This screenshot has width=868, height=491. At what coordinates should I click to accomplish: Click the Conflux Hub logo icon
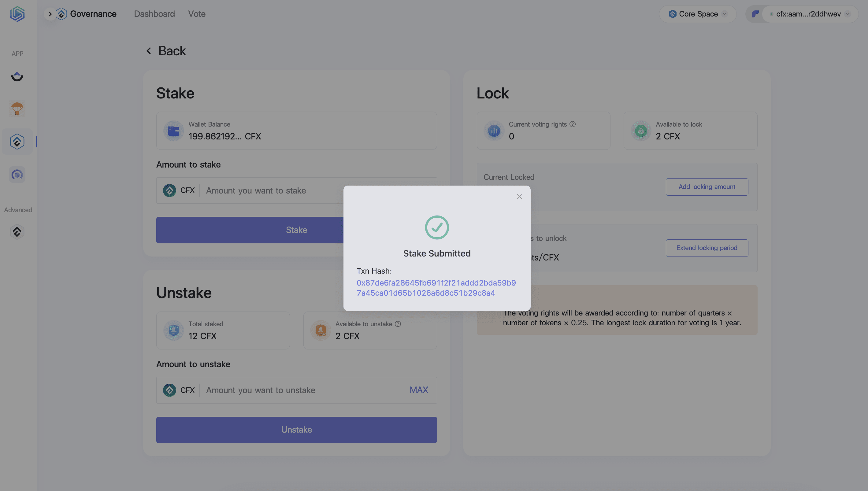pyautogui.click(x=17, y=14)
